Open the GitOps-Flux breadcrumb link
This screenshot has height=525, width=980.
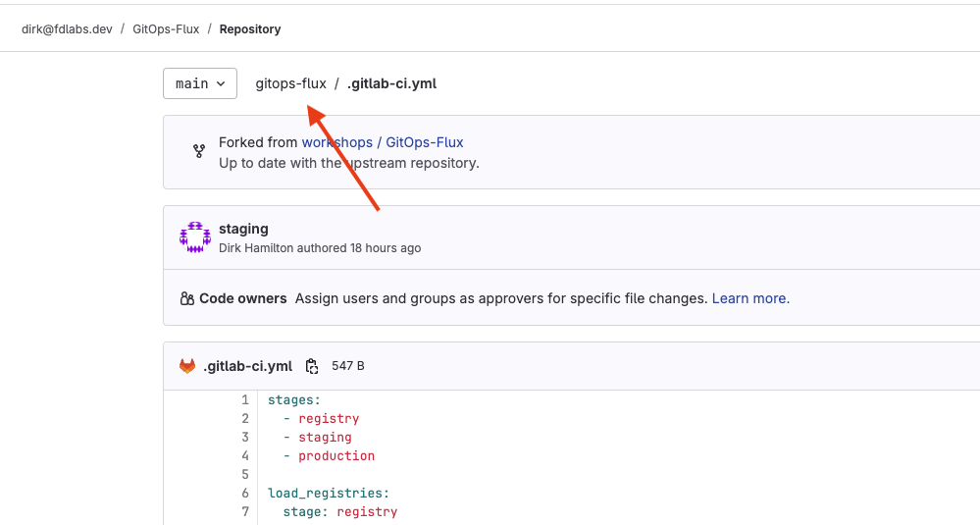[166, 29]
